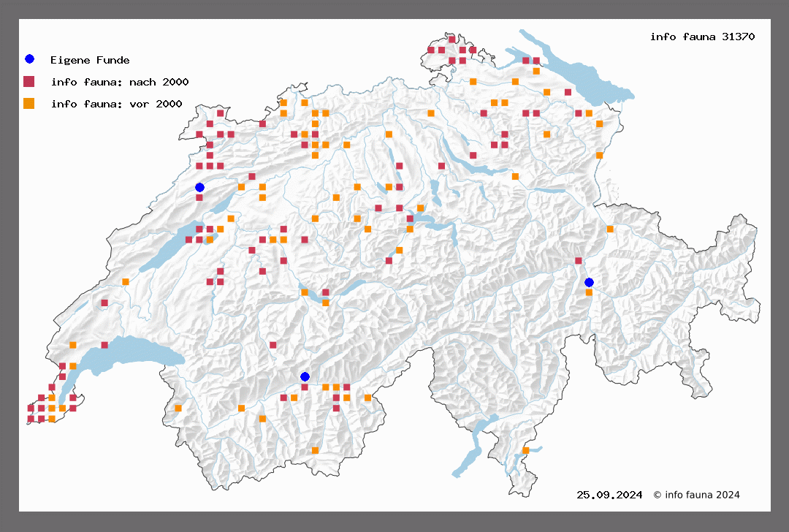Click the red 'nach 2000' legend square

(x=28, y=81)
